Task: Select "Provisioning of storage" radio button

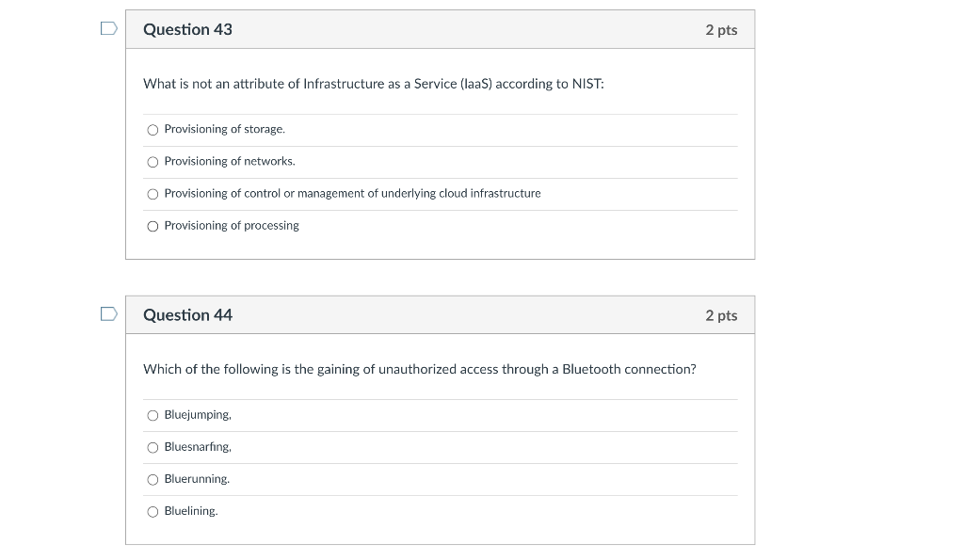Action: point(153,129)
